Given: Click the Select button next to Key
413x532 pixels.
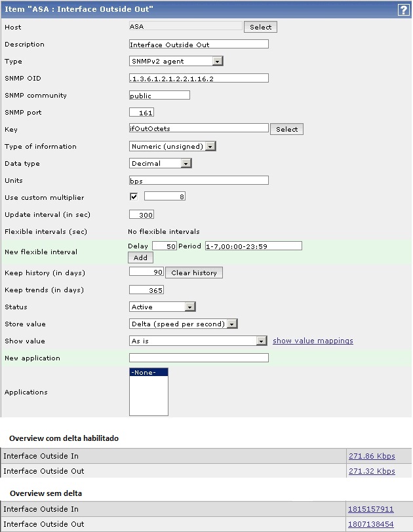Looking at the screenshot, I should click(286, 129).
